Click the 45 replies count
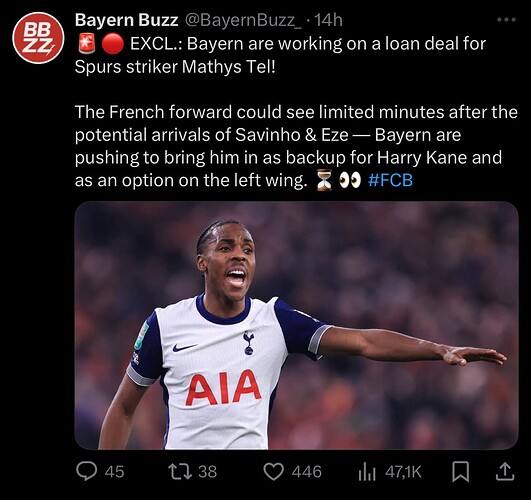The width and height of the screenshot is (531, 500). 114,472
